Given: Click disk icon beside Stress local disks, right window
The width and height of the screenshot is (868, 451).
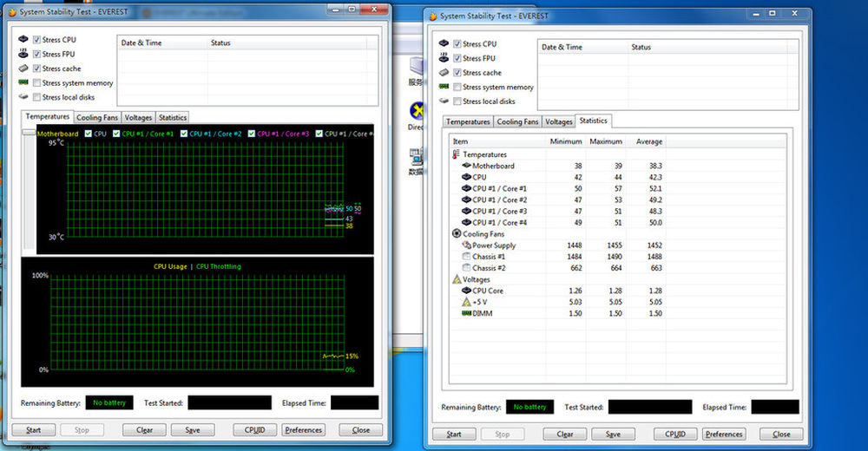Looking at the screenshot, I should coord(444,101).
